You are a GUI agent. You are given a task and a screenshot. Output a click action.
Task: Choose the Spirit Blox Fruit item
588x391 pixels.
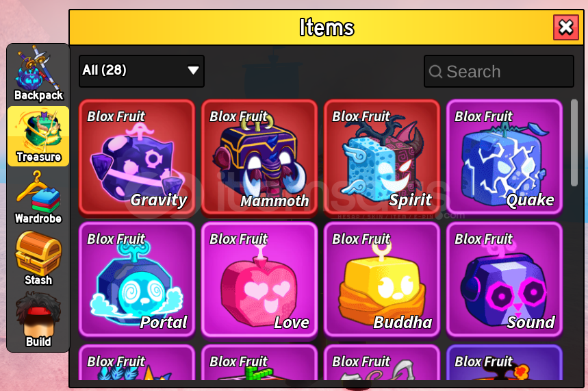point(382,158)
